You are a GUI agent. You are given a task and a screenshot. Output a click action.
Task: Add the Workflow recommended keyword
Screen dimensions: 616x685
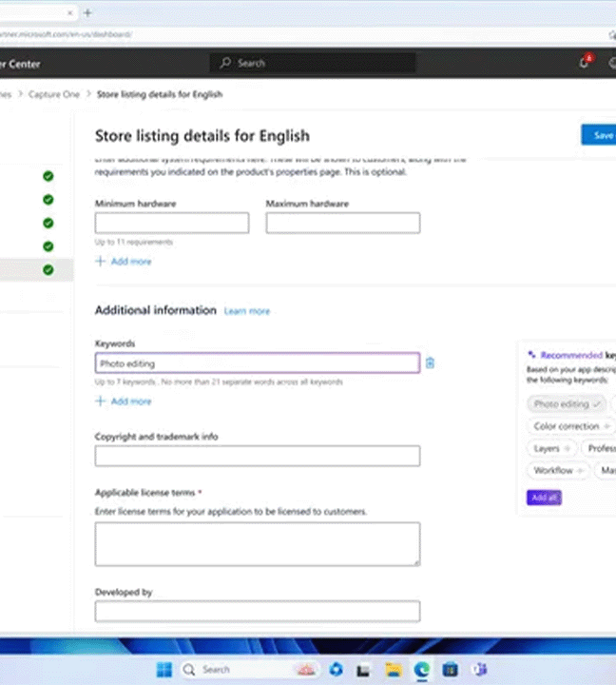pos(558,471)
